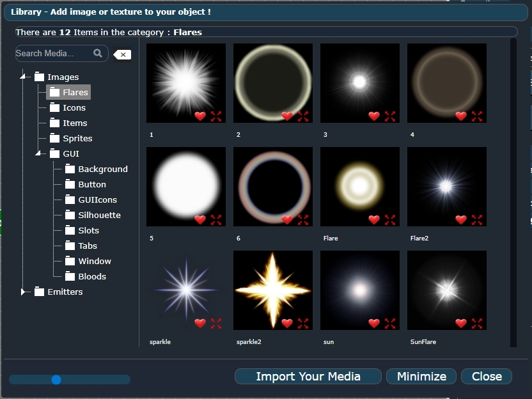
Task: Select the starburst thumbnail named 1
Action: point(186,83)
